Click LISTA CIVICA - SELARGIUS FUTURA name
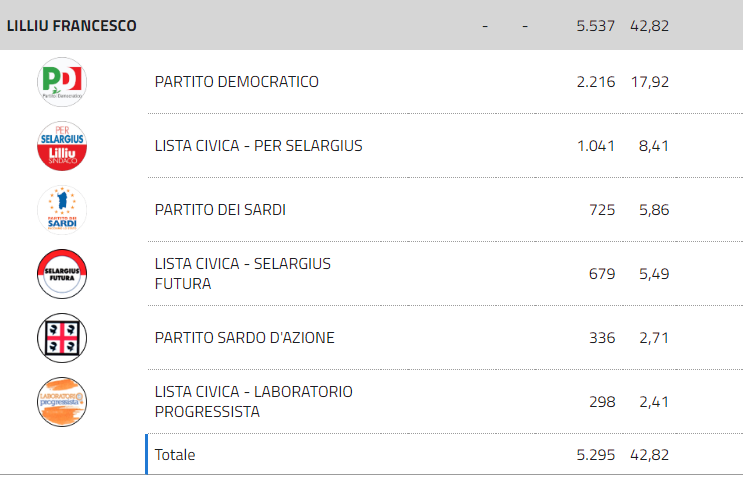The image size is (743, 495). point(243,274)
